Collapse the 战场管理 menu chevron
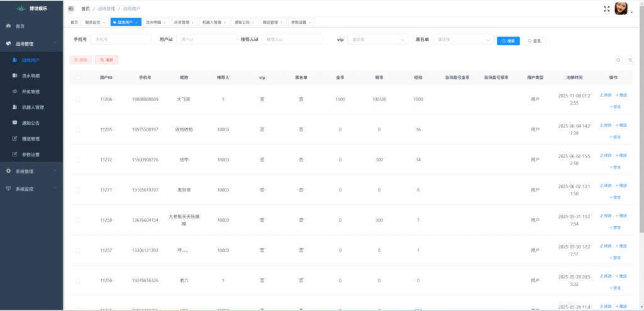Viewport: 644px width, 311px height. coord(55,43)
